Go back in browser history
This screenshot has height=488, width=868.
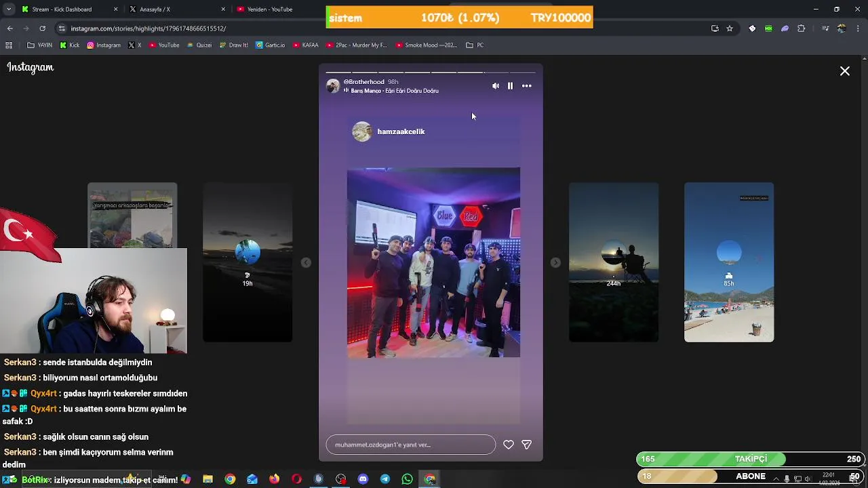(10, 28)
